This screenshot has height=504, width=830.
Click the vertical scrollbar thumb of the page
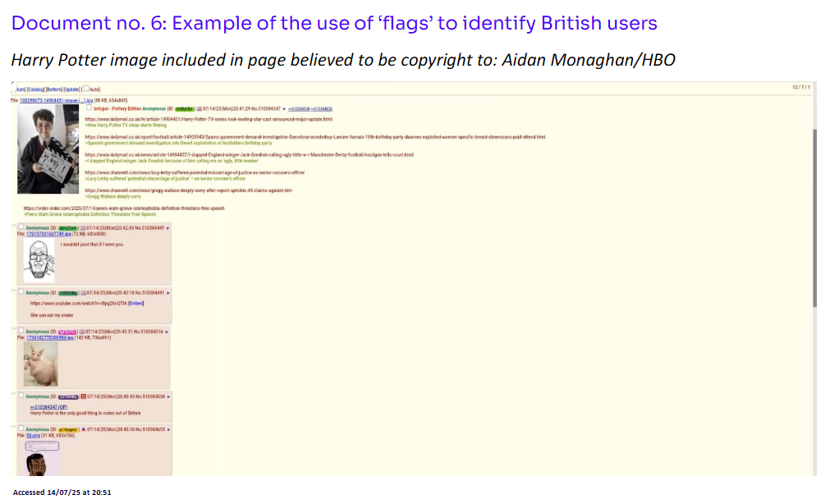[814, 217]
